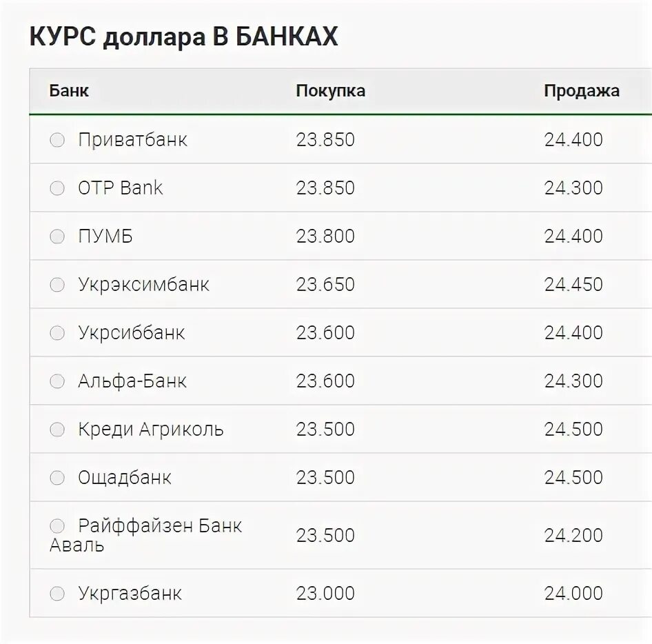The width and height of the screenshot is (652, 644).
Task: Click Райффайзен sell rate 24.200
Action: click(574, 536)
